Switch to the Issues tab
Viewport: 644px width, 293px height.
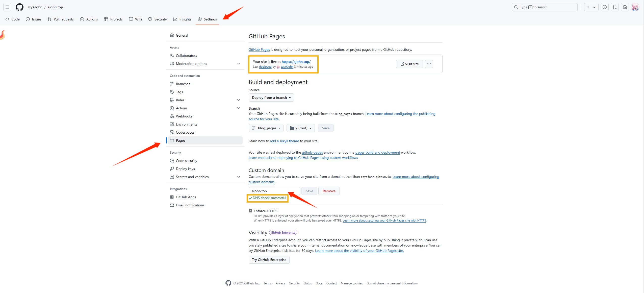[x=34, y=19]
